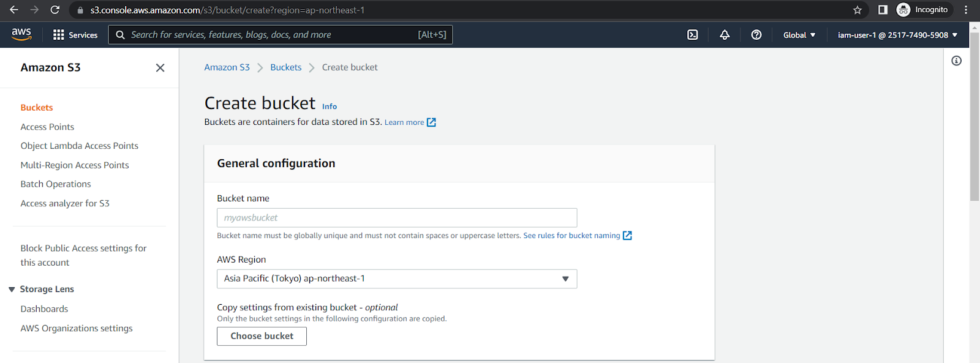The height and width of the screenshot is (363, 980).
Task: Click the browser back arrow
Action: coord(14,10)
